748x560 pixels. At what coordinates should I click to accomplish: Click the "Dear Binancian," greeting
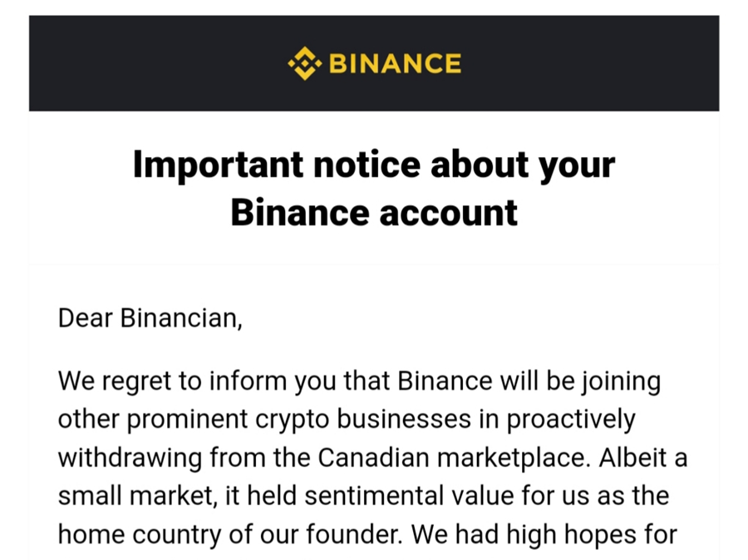point(150,318)
